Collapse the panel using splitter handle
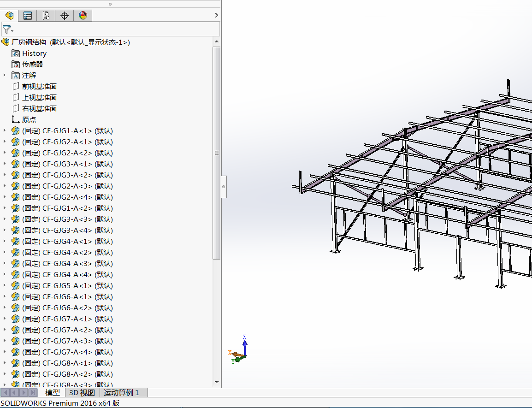Screen dimensions: 532x408 tap(224, 187)
